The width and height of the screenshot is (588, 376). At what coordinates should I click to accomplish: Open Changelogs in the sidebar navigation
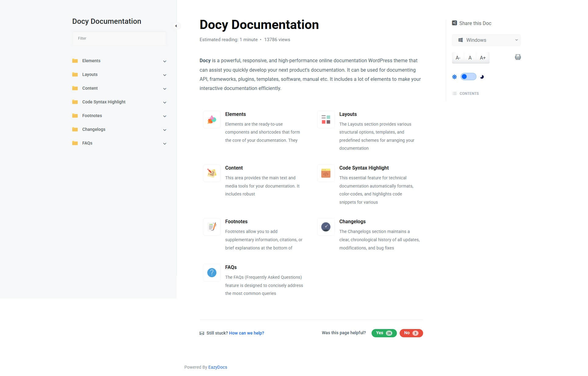(94, 129)
